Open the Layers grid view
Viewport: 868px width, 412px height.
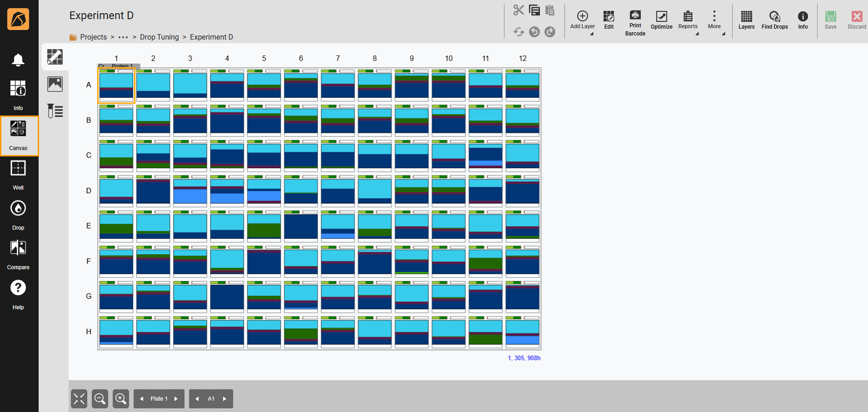746,20
